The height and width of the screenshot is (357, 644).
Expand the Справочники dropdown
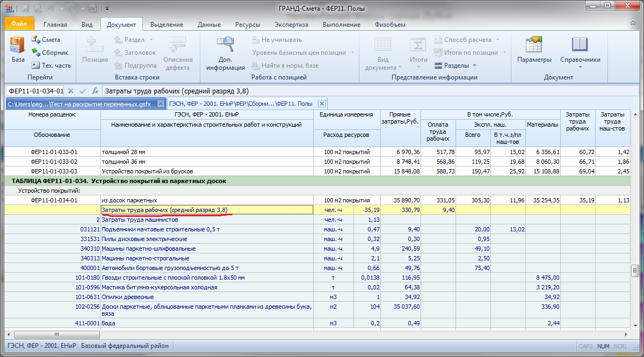click(580, 59)
